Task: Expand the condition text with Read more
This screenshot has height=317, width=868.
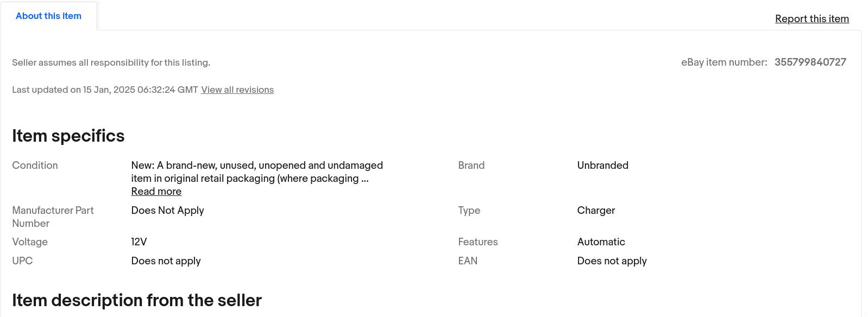Action: 156,192
